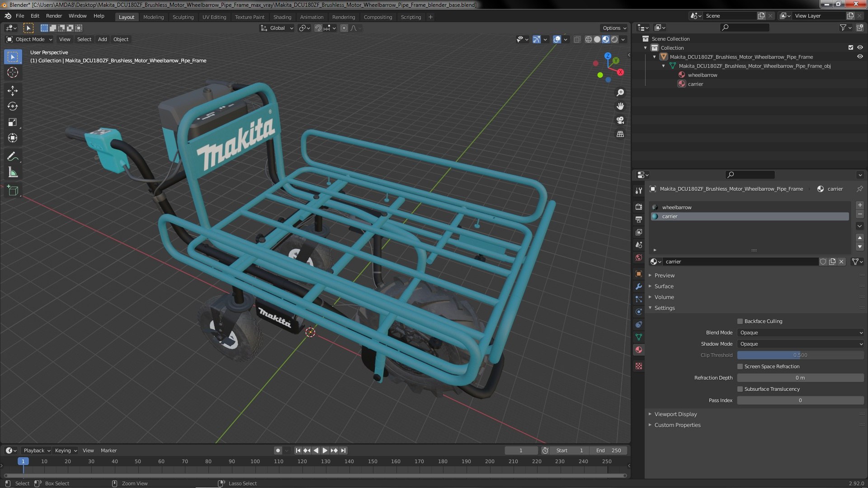868x488 pixels.
Task: Click the Pass Index value field
Action: click(801, 400)
